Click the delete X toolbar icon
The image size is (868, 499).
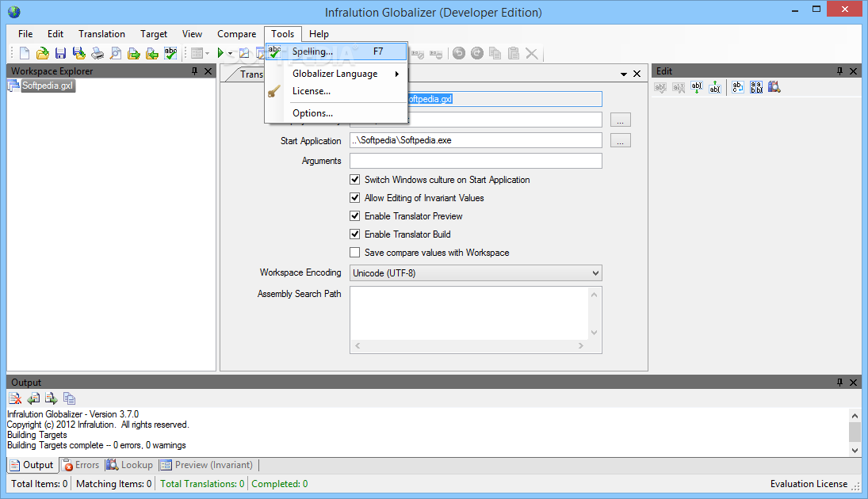[x=531, y=53]
